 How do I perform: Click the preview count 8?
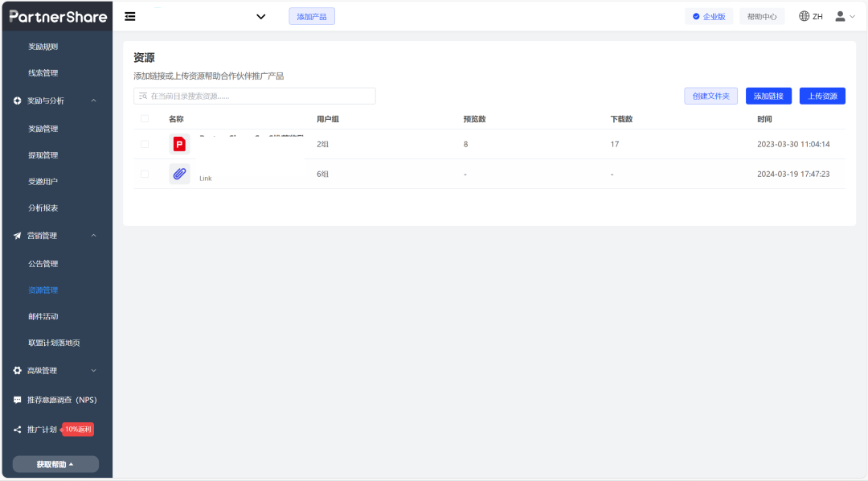click(x=465, y=144)
